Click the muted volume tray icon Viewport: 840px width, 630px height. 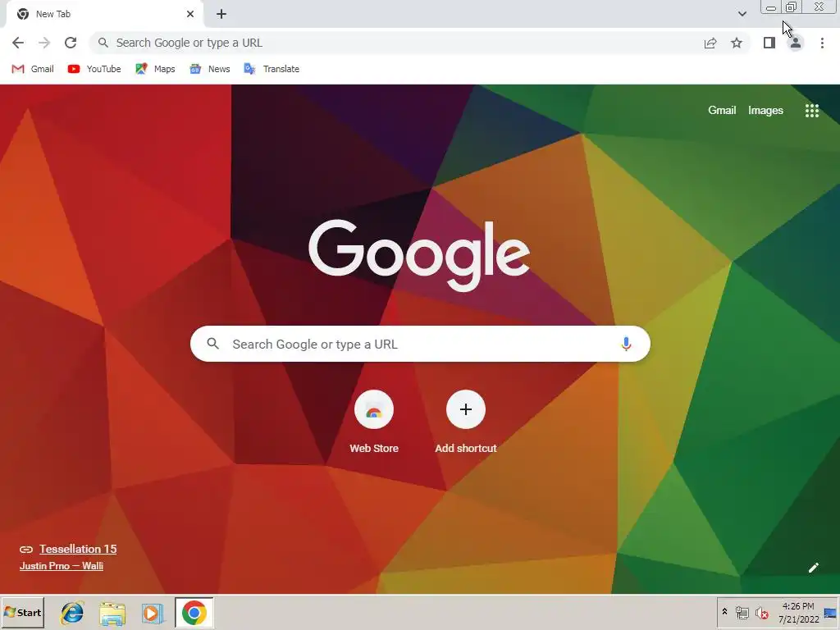click(x=761, y=612)
